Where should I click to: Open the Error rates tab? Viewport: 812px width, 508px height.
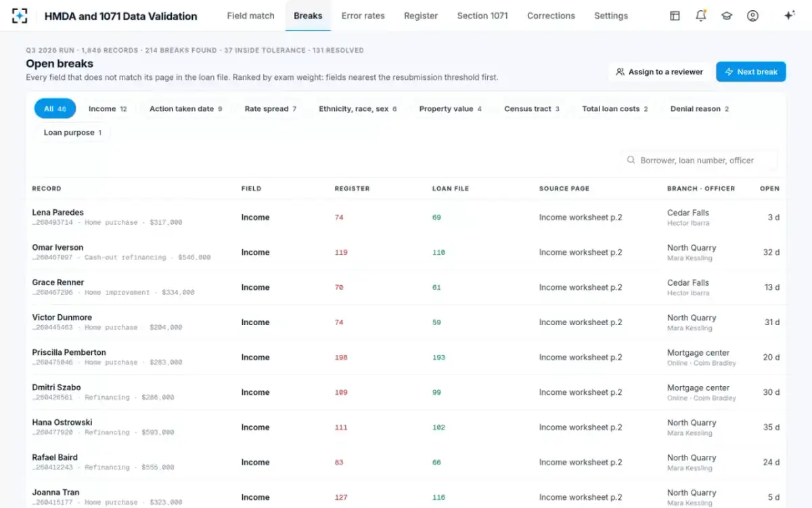click(363, 16)
